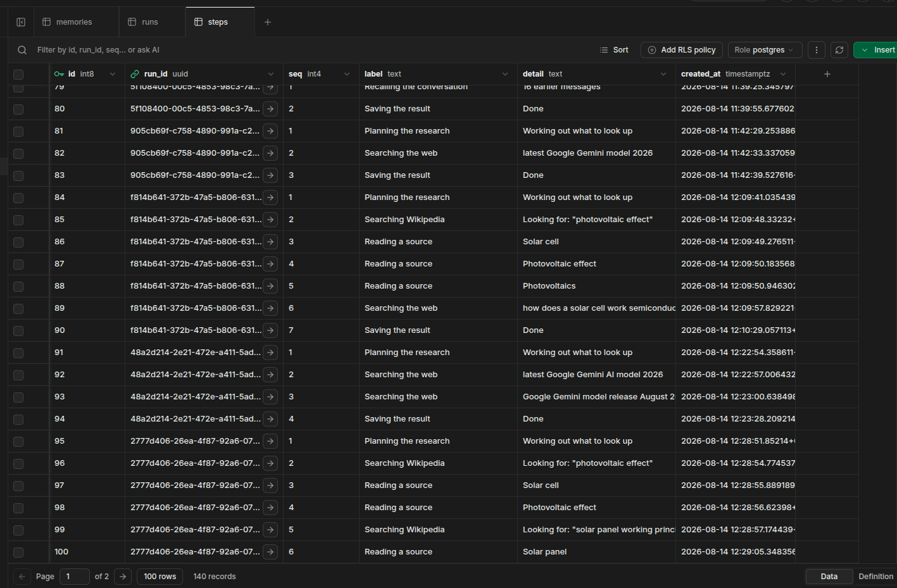Viewport: 897px width, 588px height.
Task: Tick the checkbox for row 97
Action: pyautogui.click(x=18, y=485)
